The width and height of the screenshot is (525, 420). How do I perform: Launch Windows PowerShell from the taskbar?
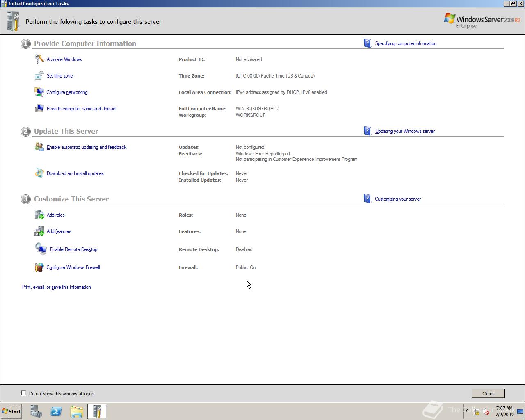56,411
